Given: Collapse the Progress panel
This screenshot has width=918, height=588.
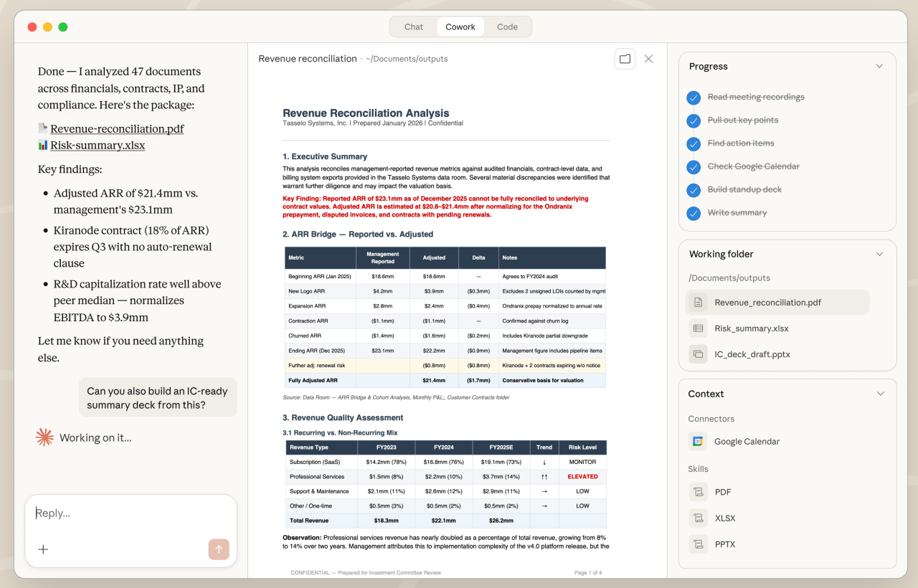Looking at the screenshot, I should (x=879, y=66).
